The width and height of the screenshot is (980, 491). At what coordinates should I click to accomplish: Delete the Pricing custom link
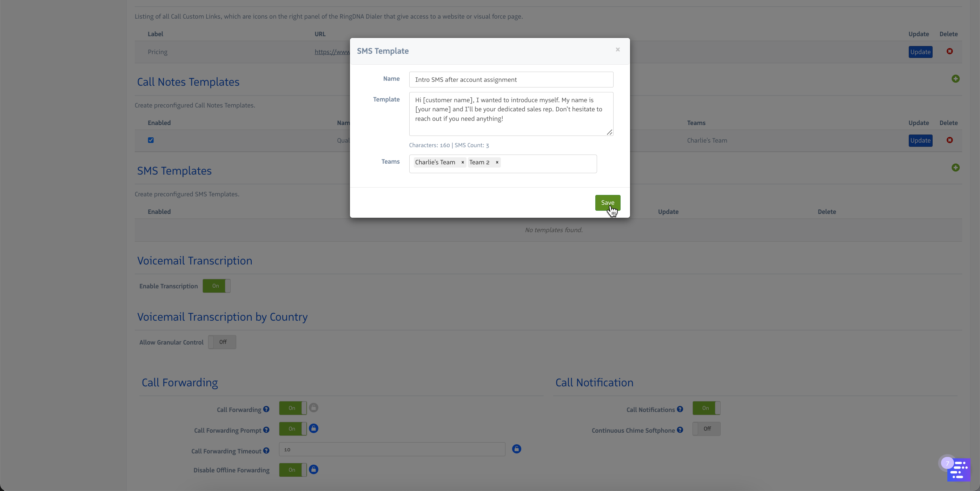pos(949,51)
